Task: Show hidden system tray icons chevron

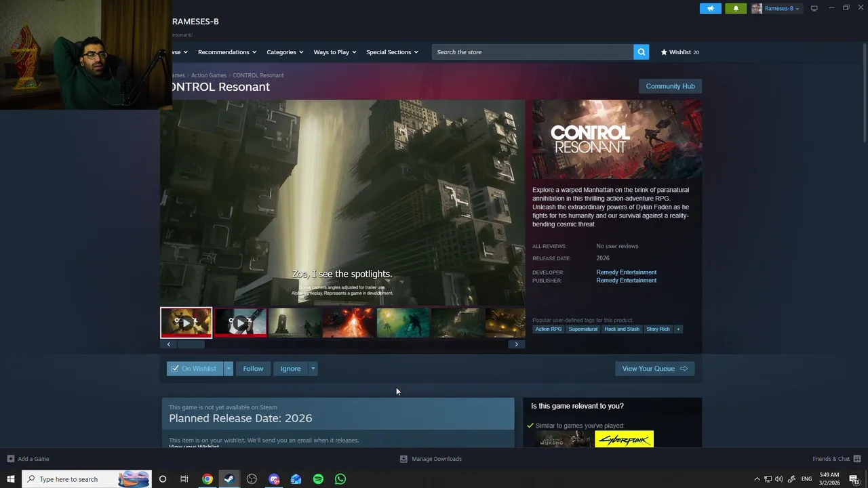Action: [x=757, y=479]
